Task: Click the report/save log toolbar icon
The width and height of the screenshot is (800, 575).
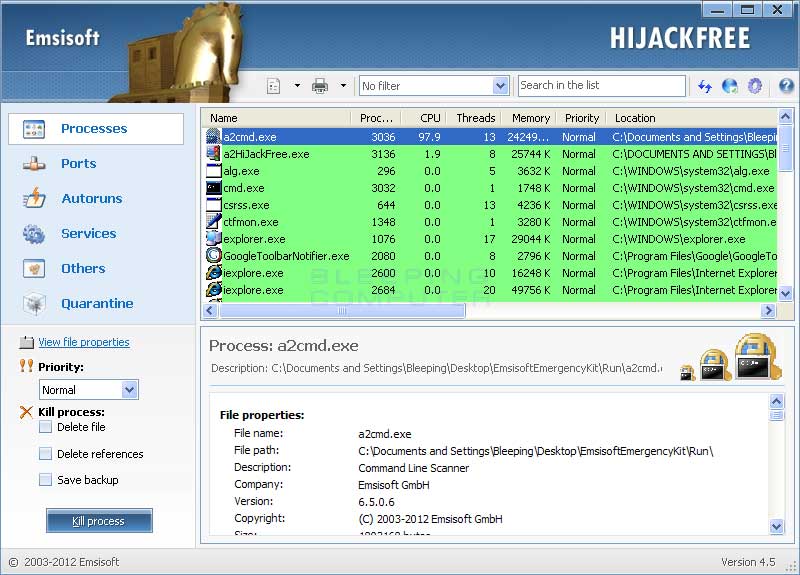Action: point(274,86)
